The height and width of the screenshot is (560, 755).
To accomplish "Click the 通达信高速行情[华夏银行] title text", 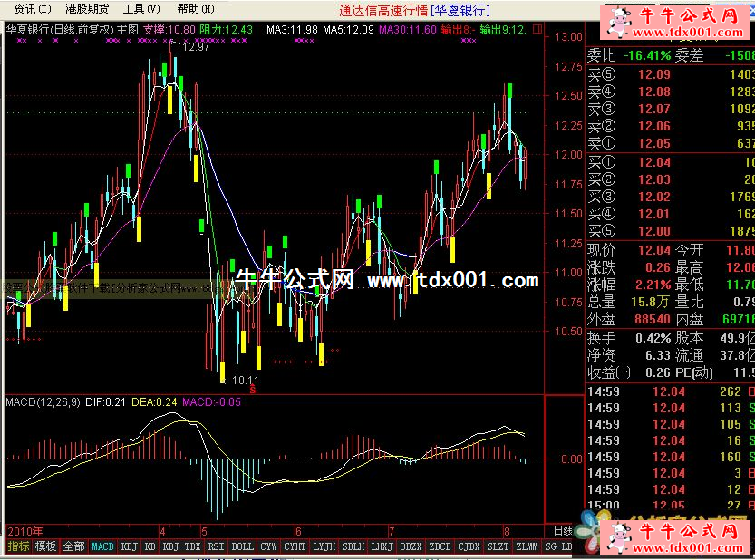I will coord(414,10).
